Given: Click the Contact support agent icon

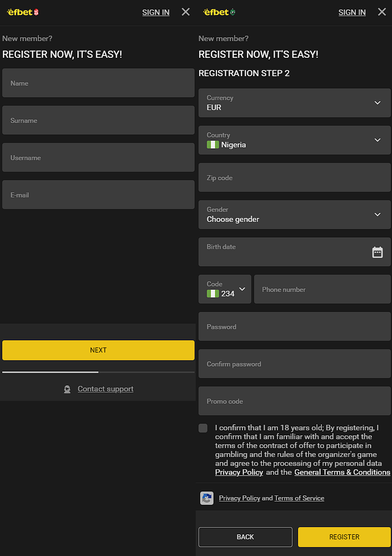Looking at the screenshot, I should [x=67, y=389].
